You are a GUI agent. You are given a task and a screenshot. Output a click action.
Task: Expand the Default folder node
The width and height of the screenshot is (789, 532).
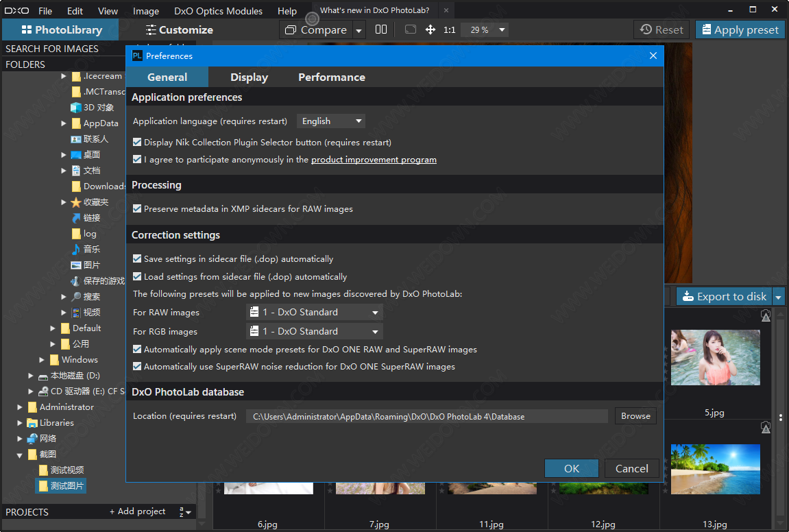point(53,328)
